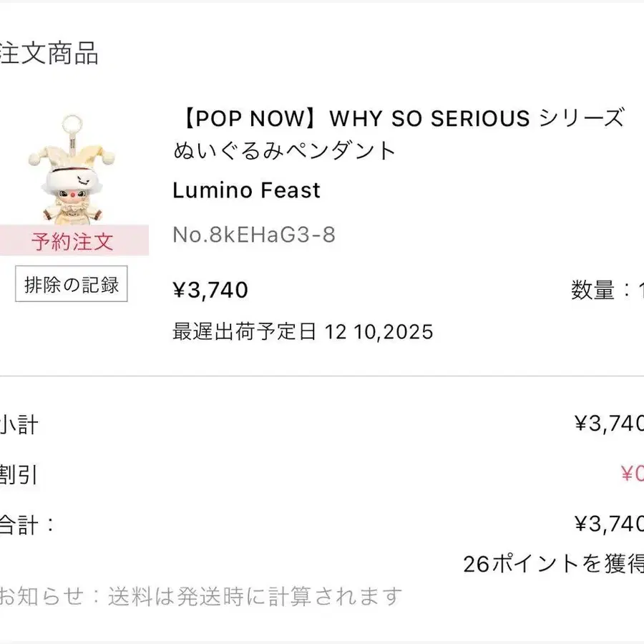
Task: Click the お知らせ shipping fee notice
Action: pyautogui.click(x=200, y=596)
